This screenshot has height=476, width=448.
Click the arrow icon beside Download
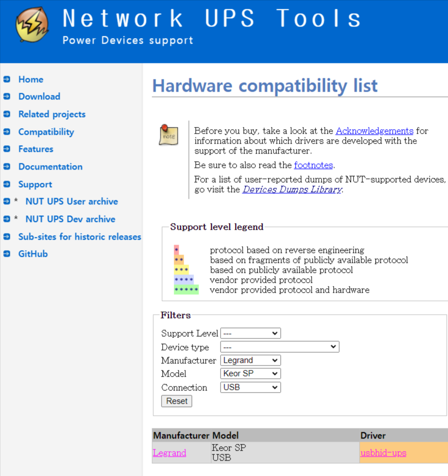coord(7,96)
